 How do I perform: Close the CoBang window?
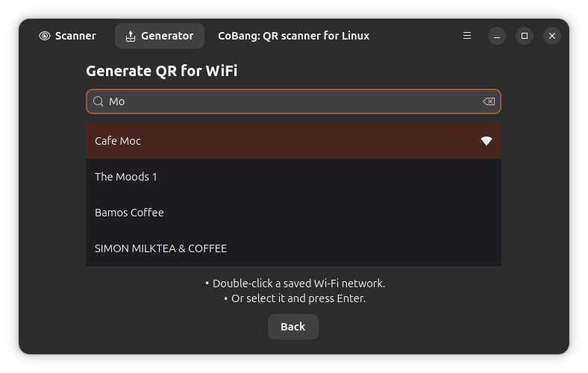(x=552, y=36)
